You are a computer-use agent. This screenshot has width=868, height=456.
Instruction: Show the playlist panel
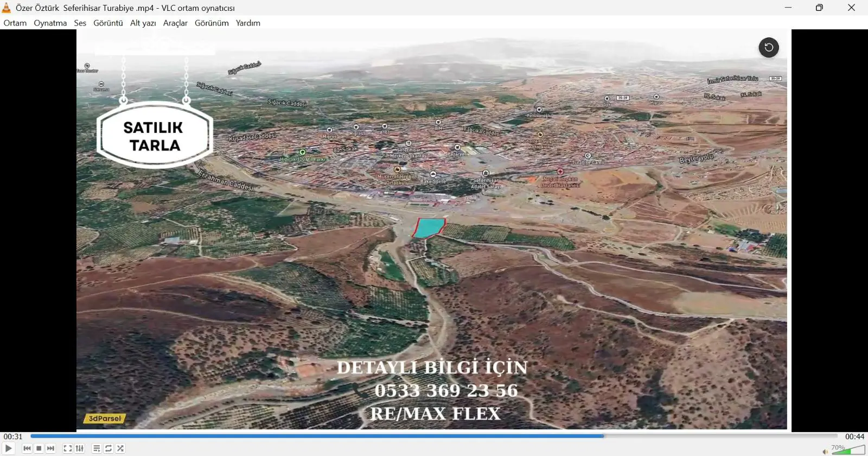pyautogui.click(x=97, y=448)
